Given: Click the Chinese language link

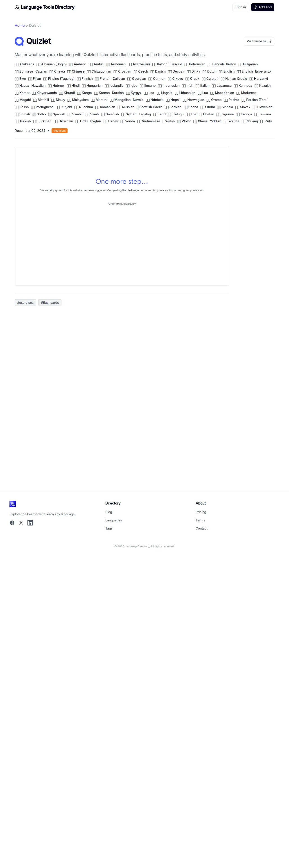Looking at the screenshot, I should click(x=76, y=71).
